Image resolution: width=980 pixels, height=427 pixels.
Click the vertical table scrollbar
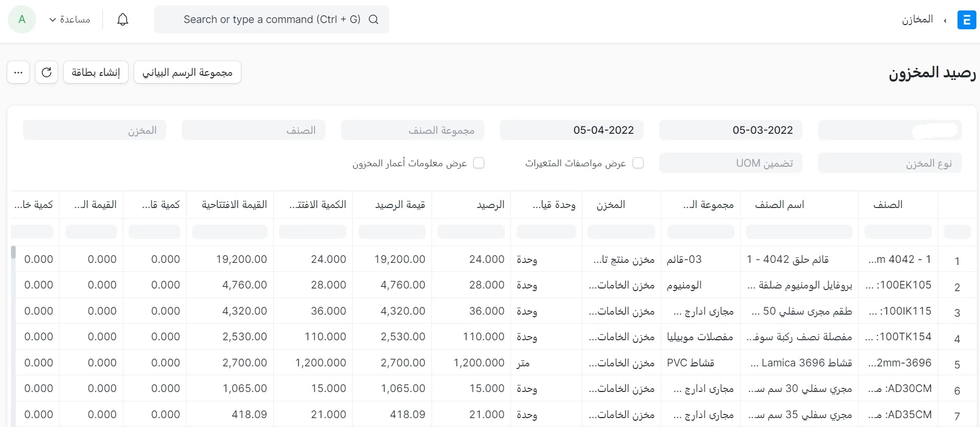point(13,252)
